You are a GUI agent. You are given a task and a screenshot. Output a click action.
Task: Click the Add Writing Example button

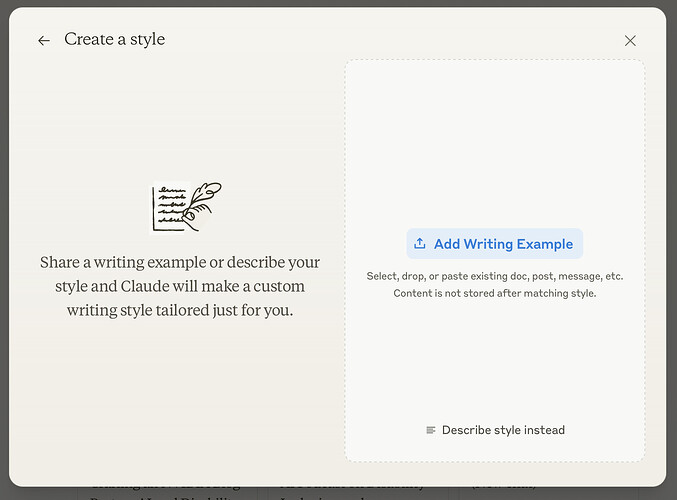[x=494, y=244]
